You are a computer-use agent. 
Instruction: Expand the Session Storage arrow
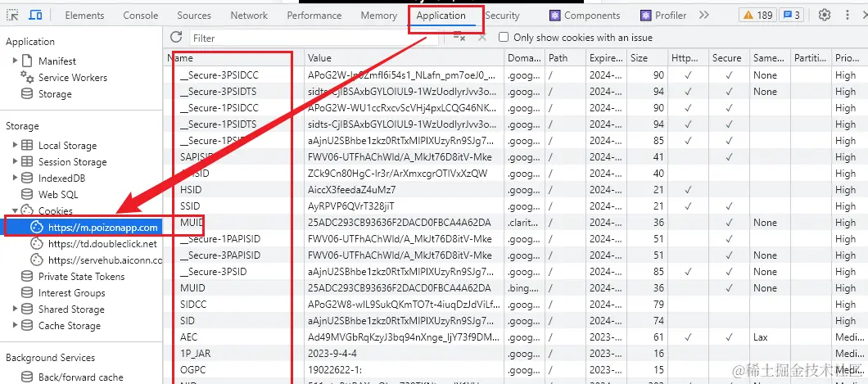15,161
